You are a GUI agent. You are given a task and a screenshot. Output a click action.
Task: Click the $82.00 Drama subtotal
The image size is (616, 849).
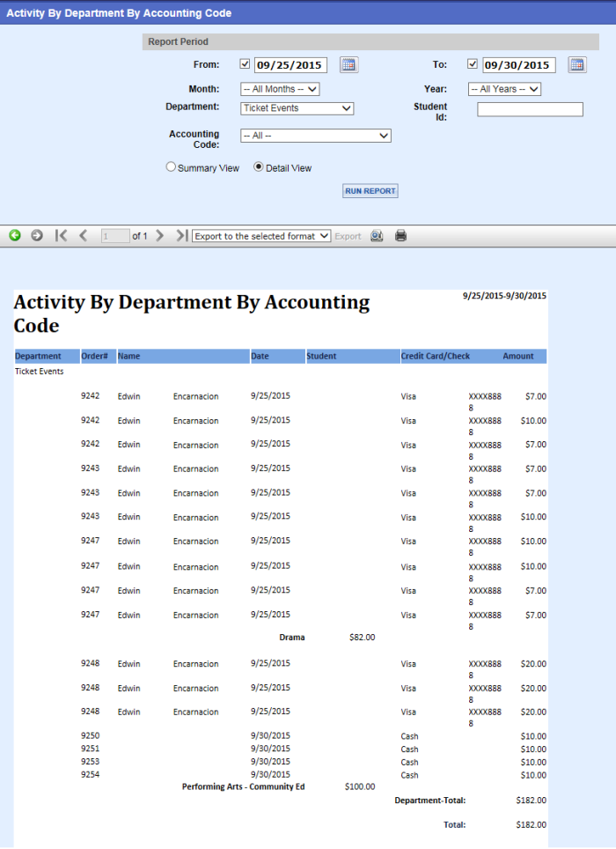[x=363, y=638]
